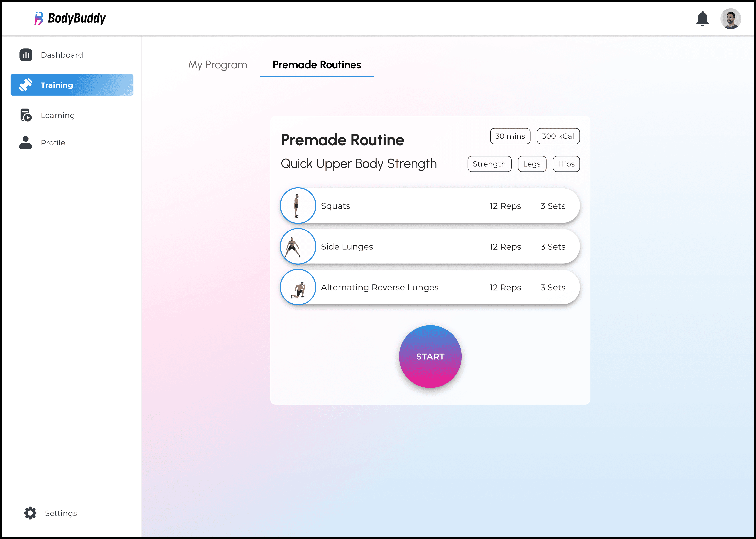Open the Squats exercise thumbnail
The height and width of the screenshot is (539, 756).
click(x=298, y=206)
